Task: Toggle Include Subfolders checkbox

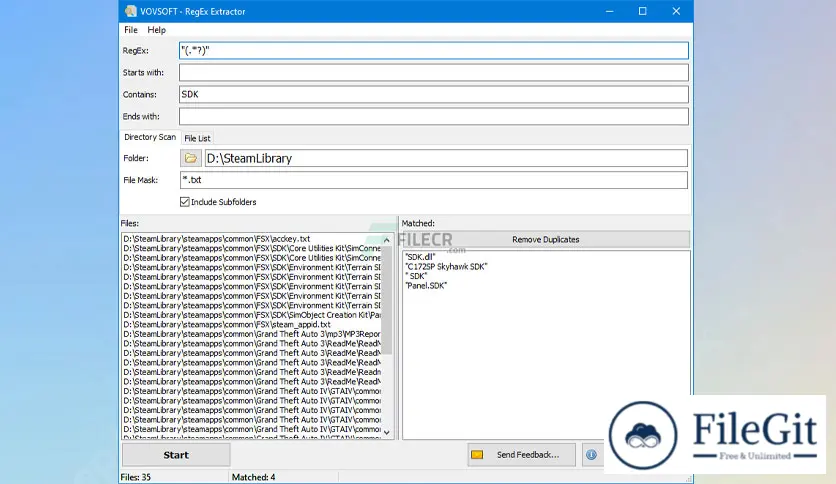Action: click(x=184, y=202)
